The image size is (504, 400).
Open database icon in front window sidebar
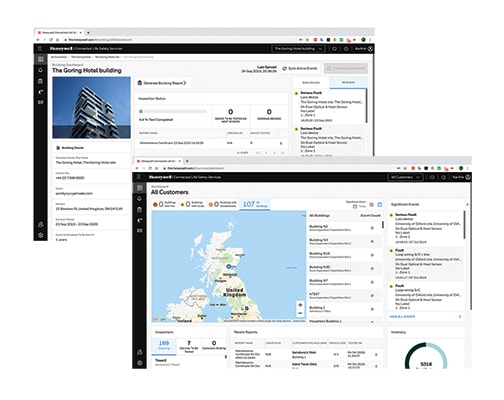[x=140, y=210]
